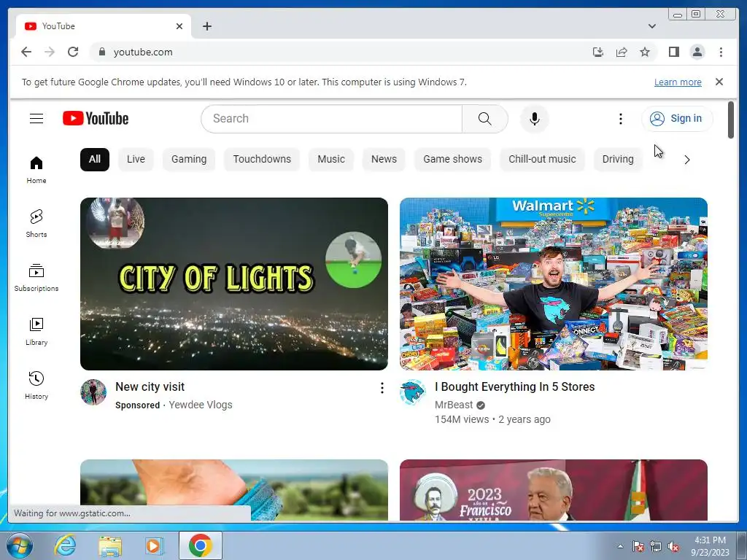Open Library in the sidebar

point(36,332)
